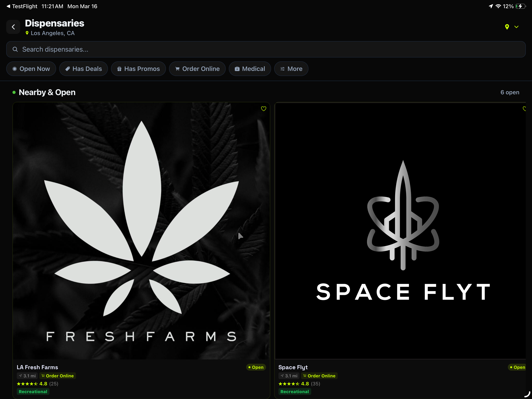This screenshot has width=532, height=399.
Task: Favorite Space Flyt with heart icon
Action: click(524, 109)
